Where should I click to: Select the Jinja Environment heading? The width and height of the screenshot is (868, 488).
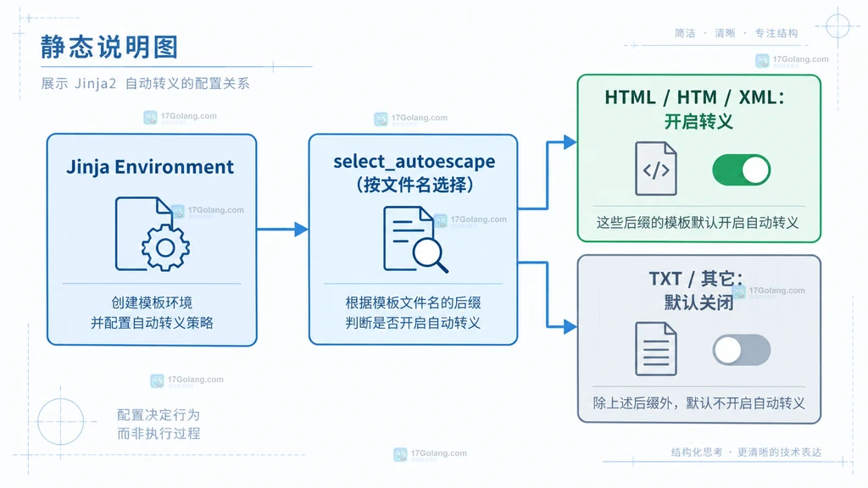click(x=150, y=167)
